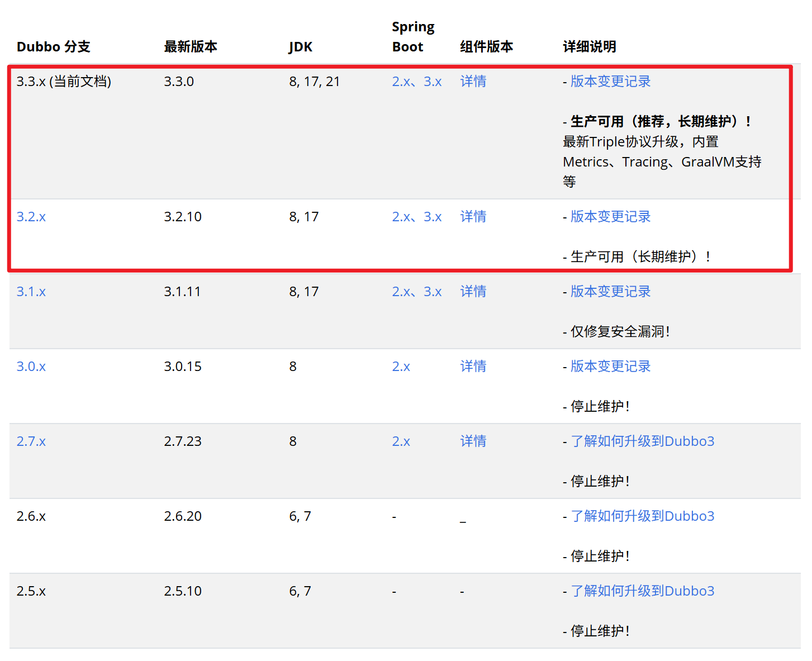Click the 3.2.10 version cell
Image resolution: width=812 pixels, height=661 pixels.
(183, 217)
